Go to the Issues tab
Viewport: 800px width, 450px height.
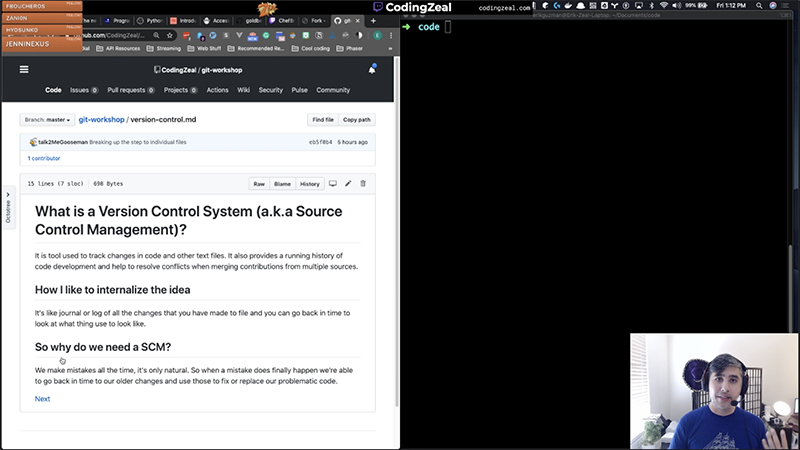coord(84,90)
